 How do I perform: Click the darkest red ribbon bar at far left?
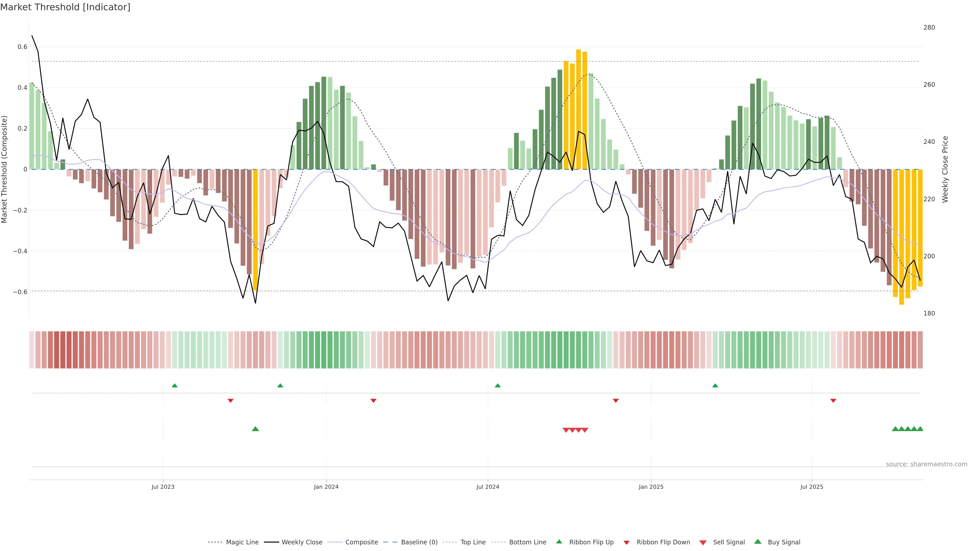pyautogui.click(x=57, y=350)
